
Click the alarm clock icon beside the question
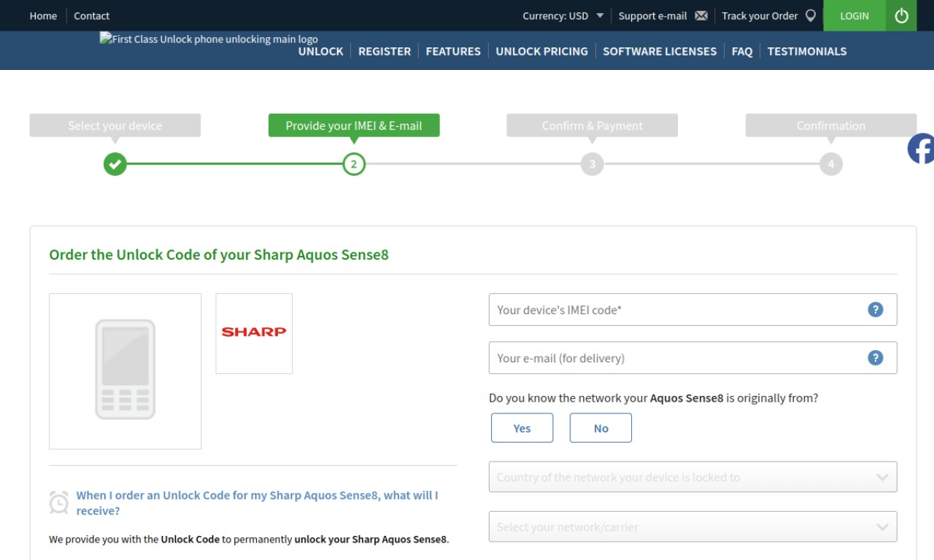[x=59, y=502]
